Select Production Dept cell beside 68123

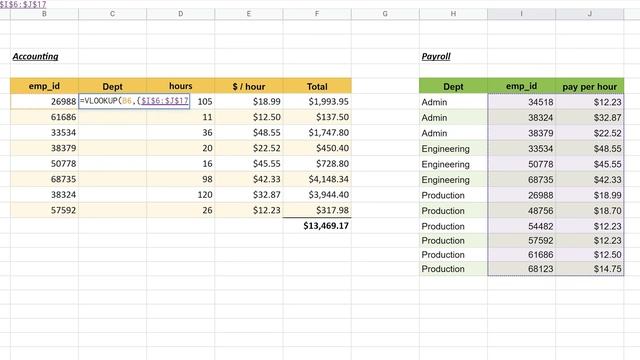[x=453, y=269]
